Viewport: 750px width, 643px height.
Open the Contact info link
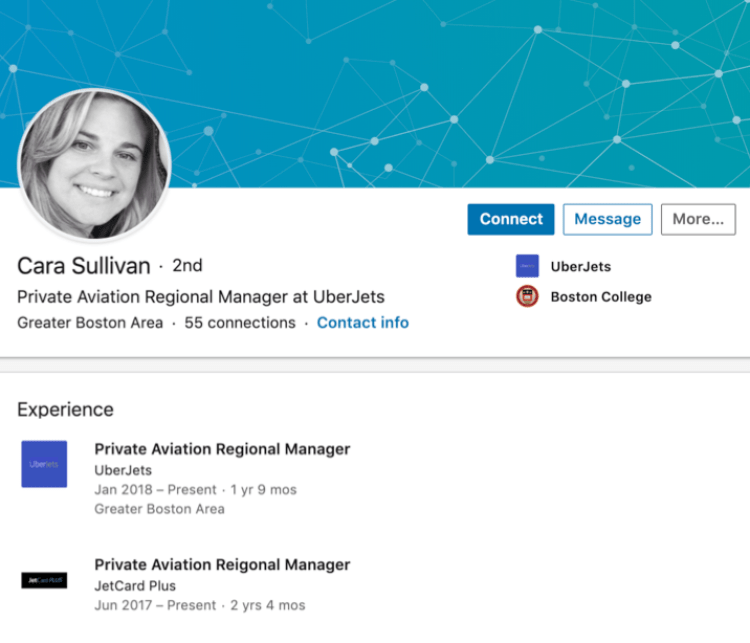362,323
